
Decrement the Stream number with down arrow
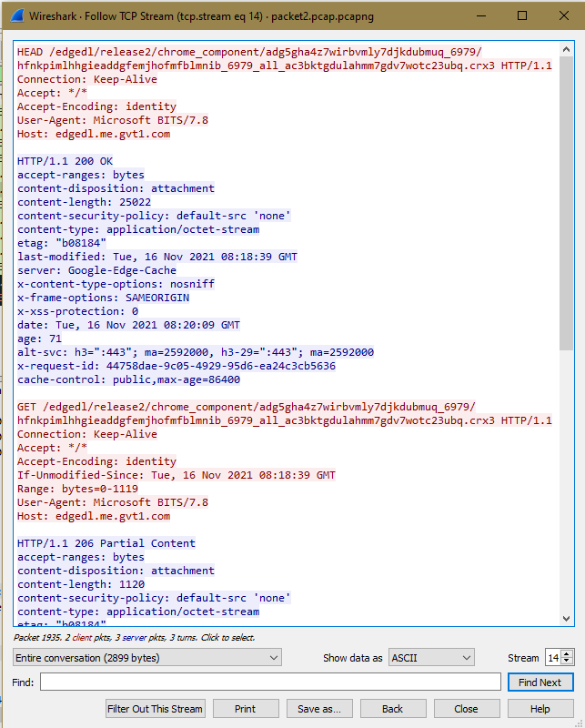coord(568,662)
